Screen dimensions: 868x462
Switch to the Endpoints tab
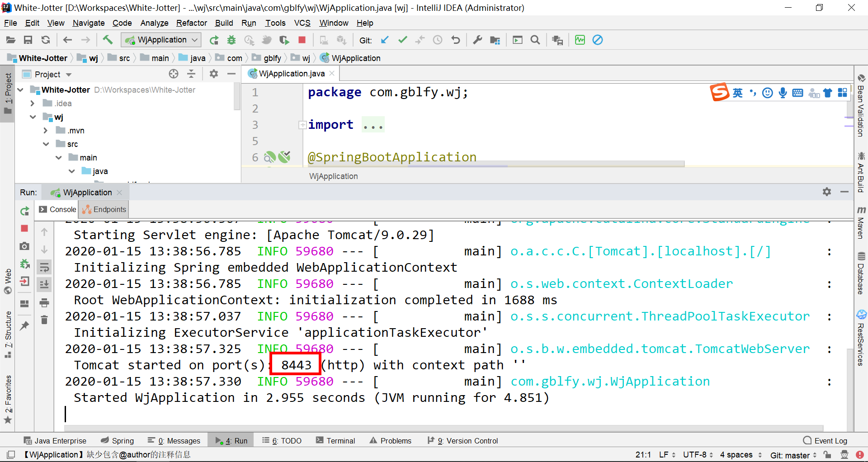click(x=104, y=209)
